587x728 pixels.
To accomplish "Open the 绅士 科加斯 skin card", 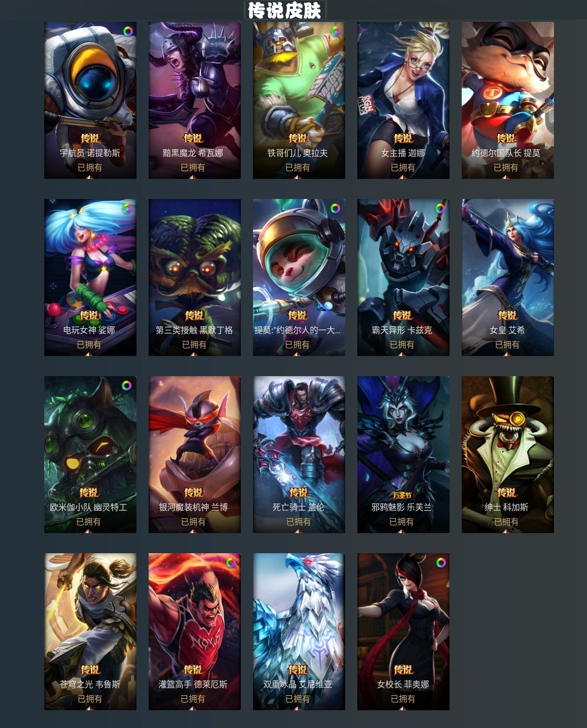I will (508, 454).
